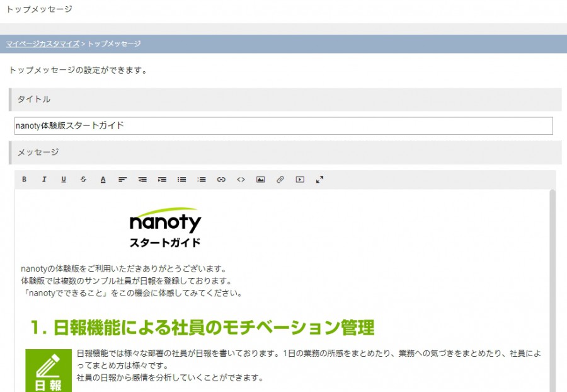Increase indent with the indent icon

point(162,180)
